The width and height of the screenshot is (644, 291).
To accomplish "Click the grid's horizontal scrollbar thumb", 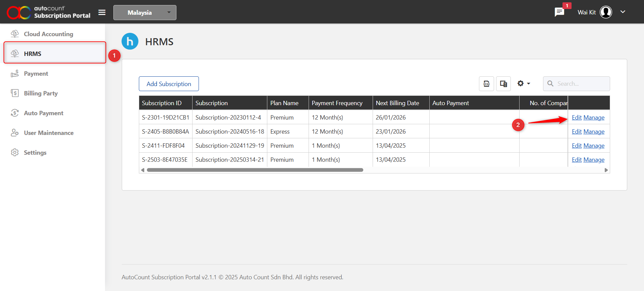I will [x=255, y=170].
